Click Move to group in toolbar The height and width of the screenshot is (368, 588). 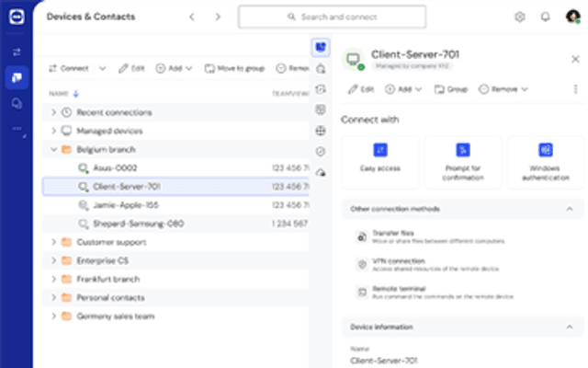(235, 68)
